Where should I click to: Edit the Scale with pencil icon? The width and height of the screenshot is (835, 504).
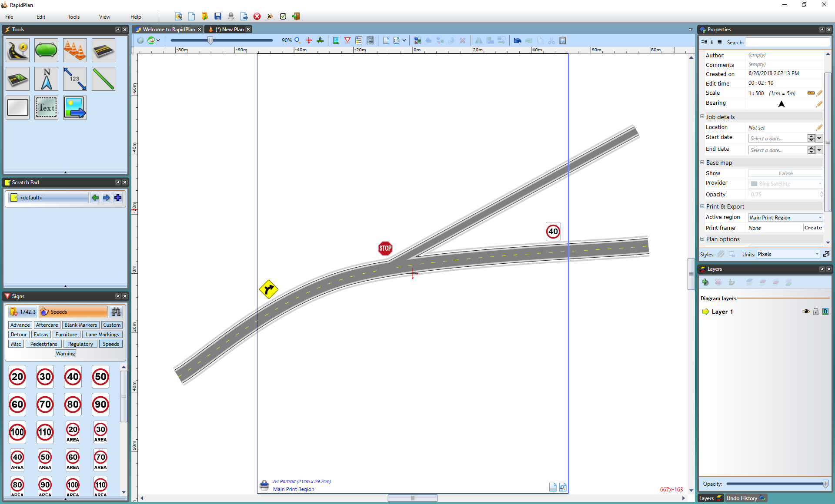[820, 93]
